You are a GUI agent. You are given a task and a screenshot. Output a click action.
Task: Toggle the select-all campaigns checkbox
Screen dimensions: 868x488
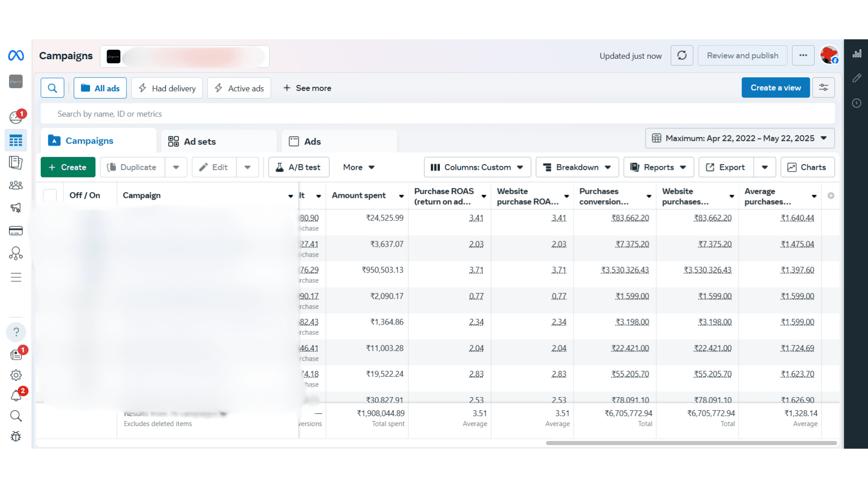(x=50, y=195)
